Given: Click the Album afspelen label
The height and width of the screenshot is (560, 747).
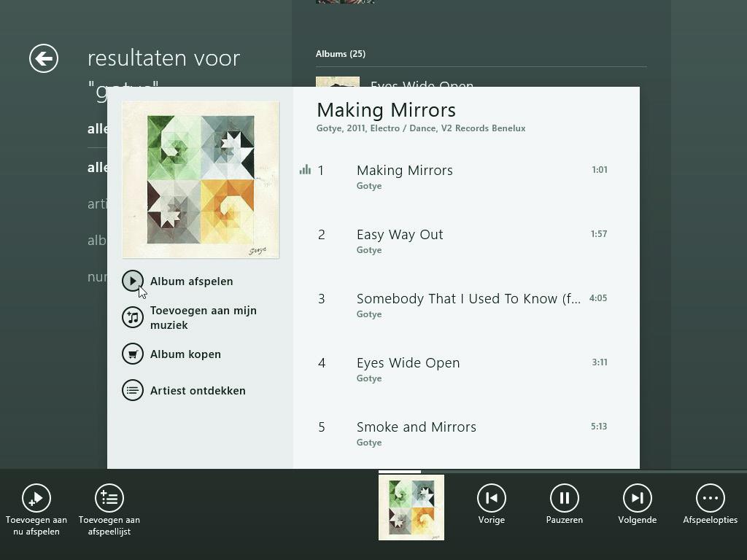Looking at the screenshot, I should (192, 281).
